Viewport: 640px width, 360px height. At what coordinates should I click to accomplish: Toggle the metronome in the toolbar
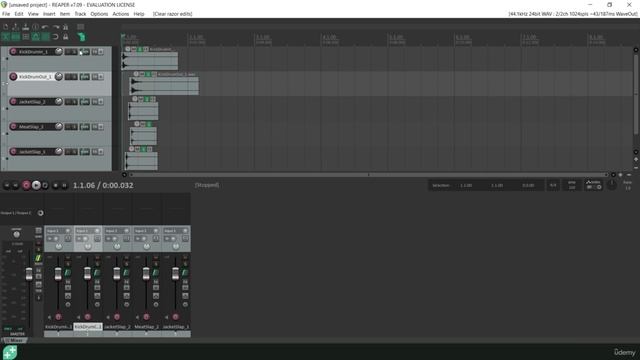coord(65,27)
